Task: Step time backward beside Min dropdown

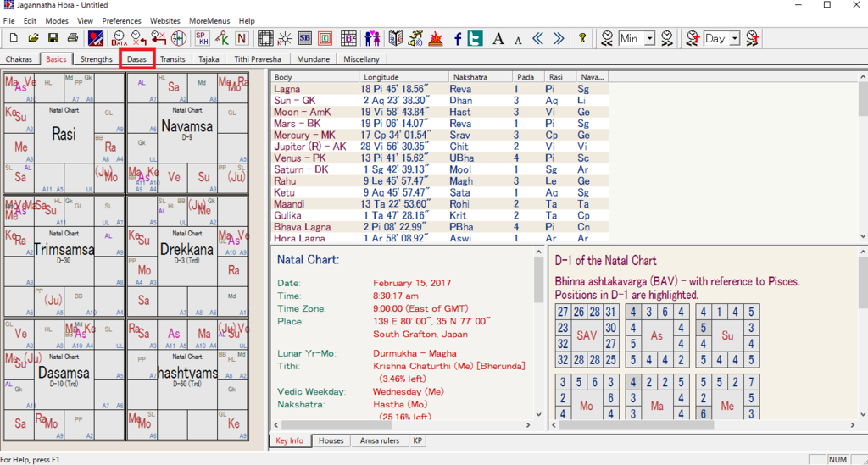Action: click(x=607, y=38)
